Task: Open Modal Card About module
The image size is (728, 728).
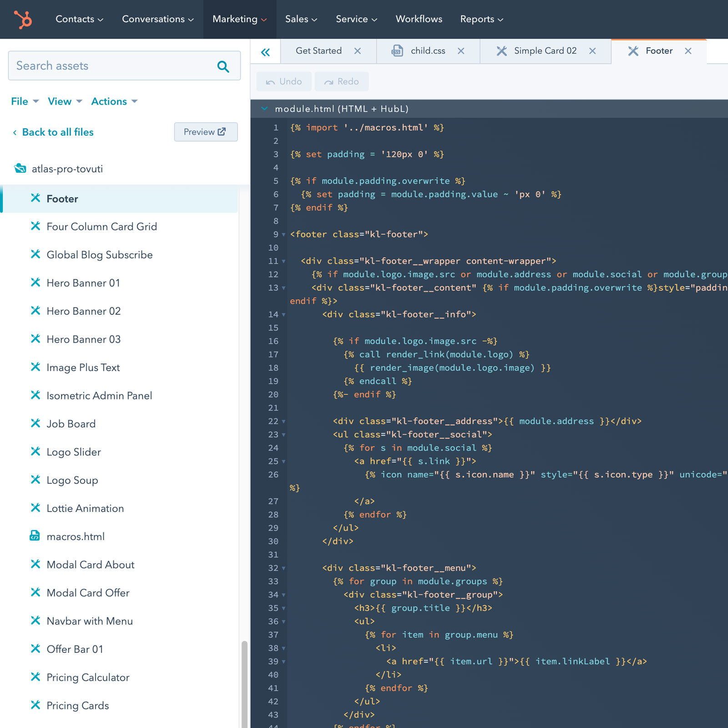Action: 91,565
